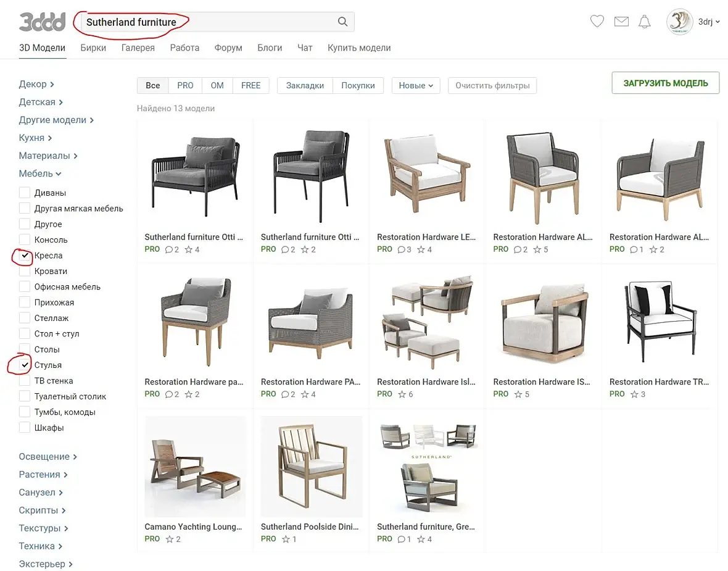Uncheck the Кресла checkbox
The image size is (728, 571).
tap(25, 256)
